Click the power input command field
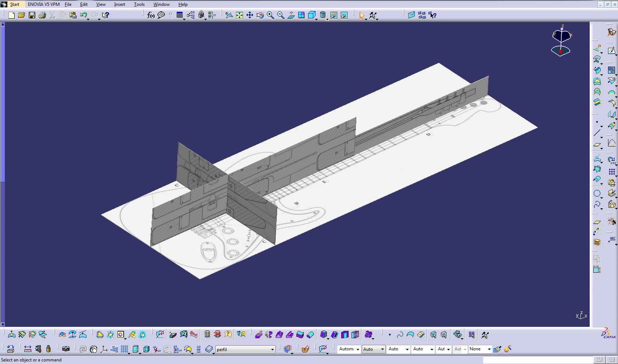Viewport: 618px width, 364px height. pos(538,360)
